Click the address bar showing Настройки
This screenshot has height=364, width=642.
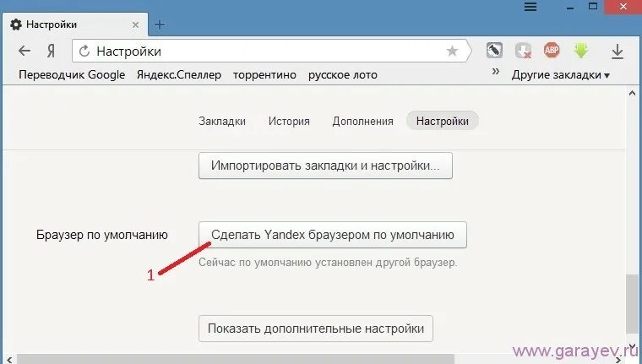coord(270,52)
